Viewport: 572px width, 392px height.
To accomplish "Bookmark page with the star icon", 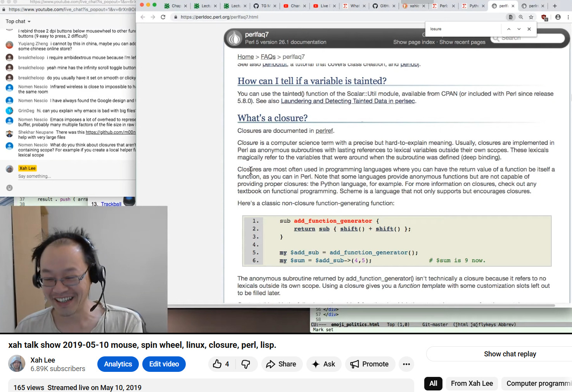I will (x=531, y=17).
